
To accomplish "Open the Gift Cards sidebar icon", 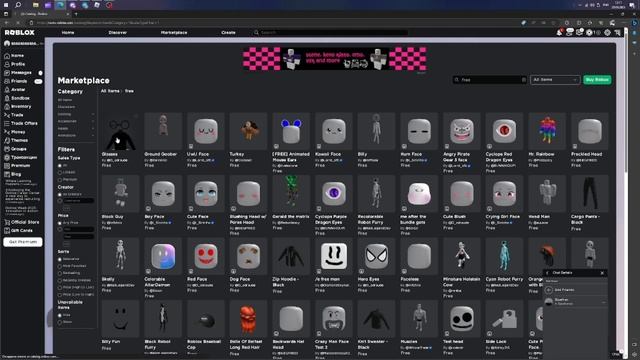I will [x=7, y=231].
